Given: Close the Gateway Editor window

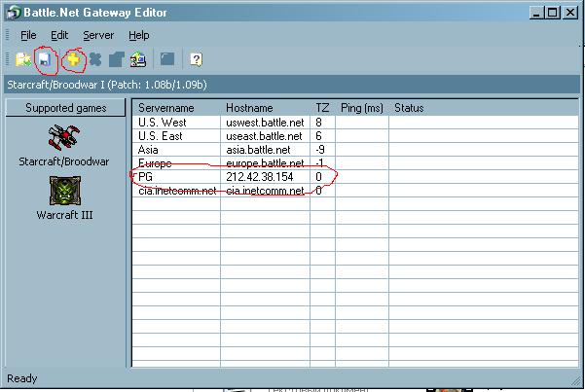Looking at the screenshot, I should coord(570,13).
